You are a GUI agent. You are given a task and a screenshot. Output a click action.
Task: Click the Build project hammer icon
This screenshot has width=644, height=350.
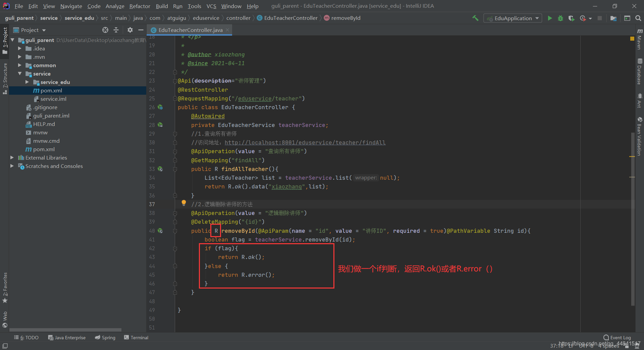pyautogui.click(x=475, y=18)
